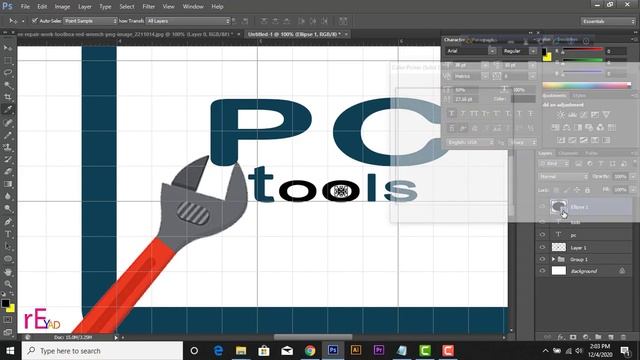The width and height of the screenshot is (640, 360).
Task: Open the Filter menu
Action: click(149, 7)
